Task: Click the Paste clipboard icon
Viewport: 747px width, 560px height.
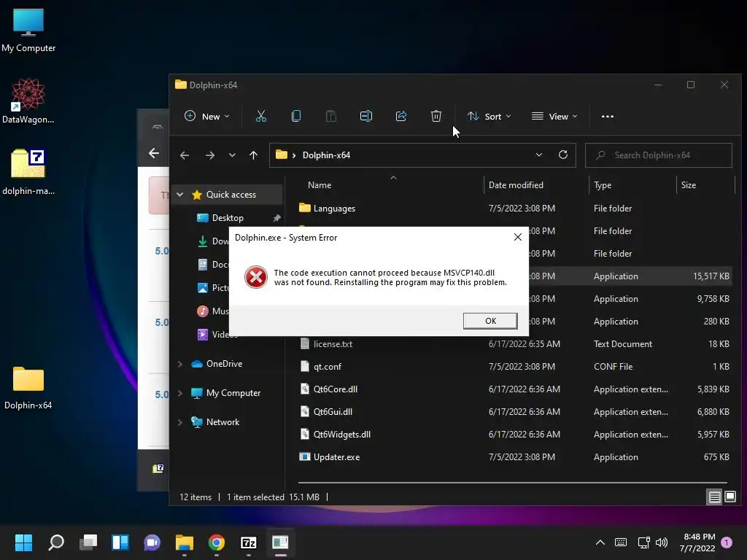Action: coord(331,116)
